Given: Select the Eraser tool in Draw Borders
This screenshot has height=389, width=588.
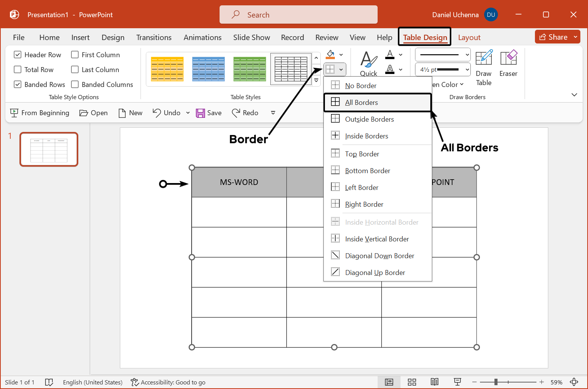Looking at the screenshot, I should click(x=508, y=68).
